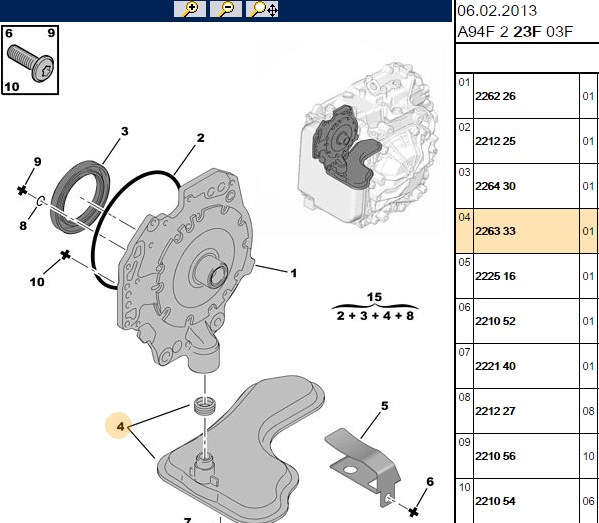Click the zoom-and-pan magnifier icon
The width and height of the screenshot is (599, 523).
point(262,9)
